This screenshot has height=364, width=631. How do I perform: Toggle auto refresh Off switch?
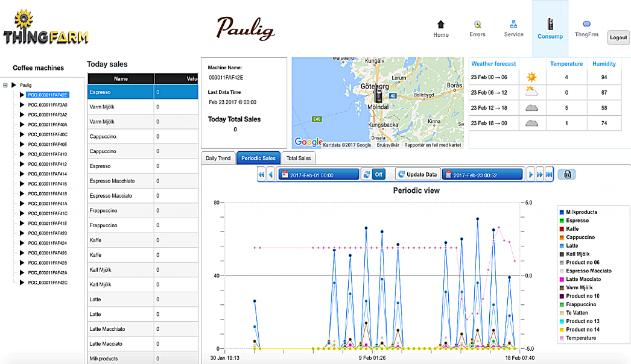pyautogui.click(x=379, y=175)
